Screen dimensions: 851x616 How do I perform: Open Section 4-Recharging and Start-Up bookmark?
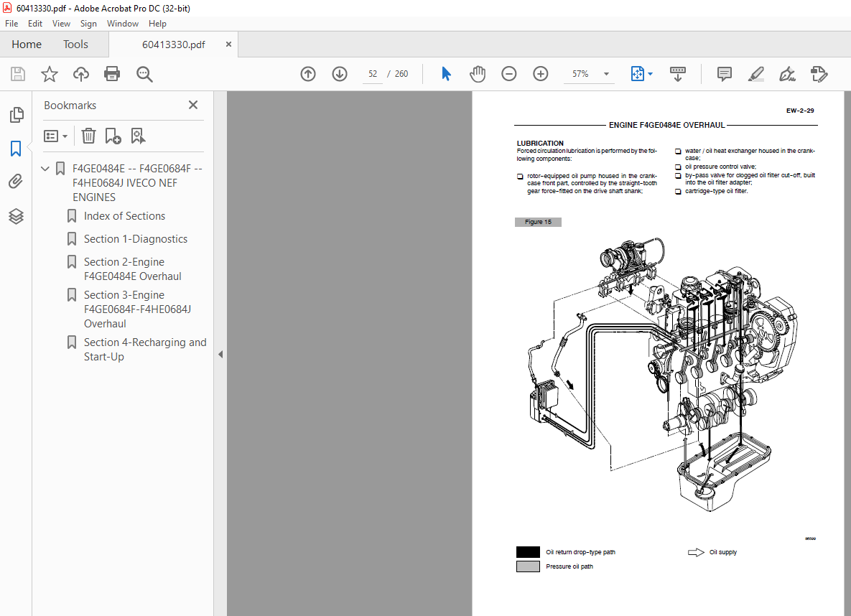(x=145, y=350)
